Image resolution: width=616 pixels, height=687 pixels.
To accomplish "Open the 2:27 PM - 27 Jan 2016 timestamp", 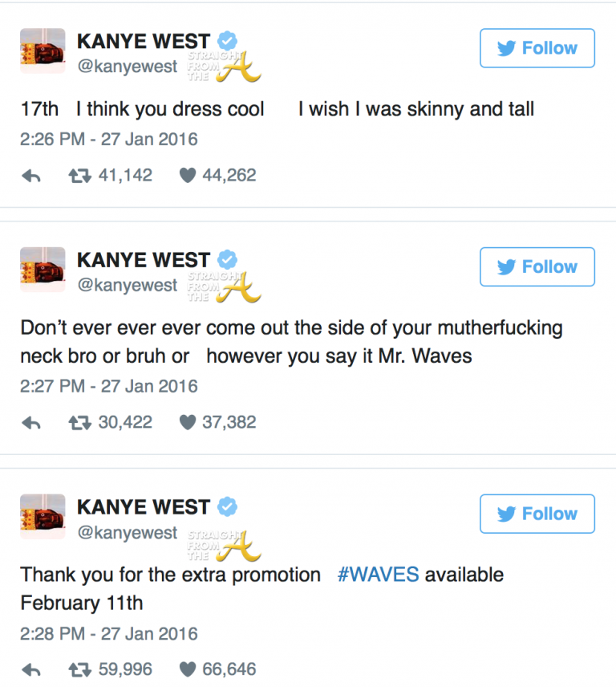I will pos(108,386).
